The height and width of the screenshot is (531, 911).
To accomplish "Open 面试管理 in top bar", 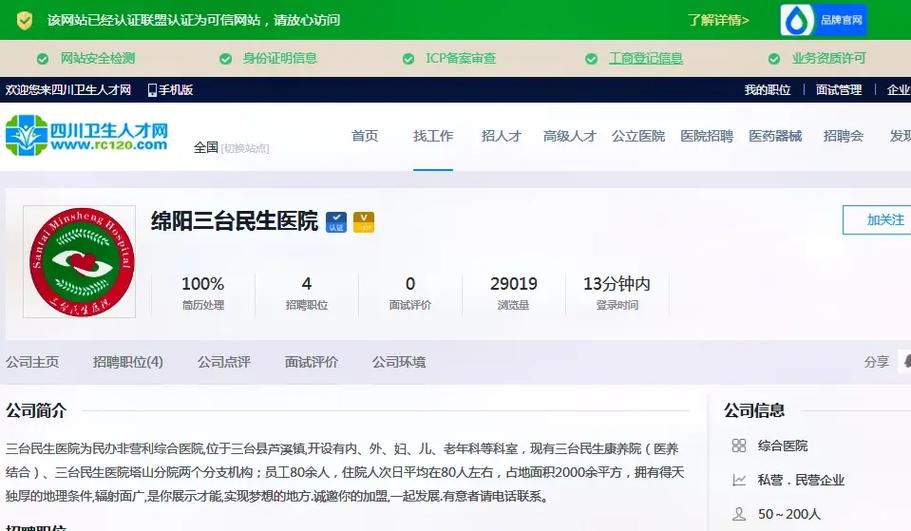I will [x=838, y=90].
